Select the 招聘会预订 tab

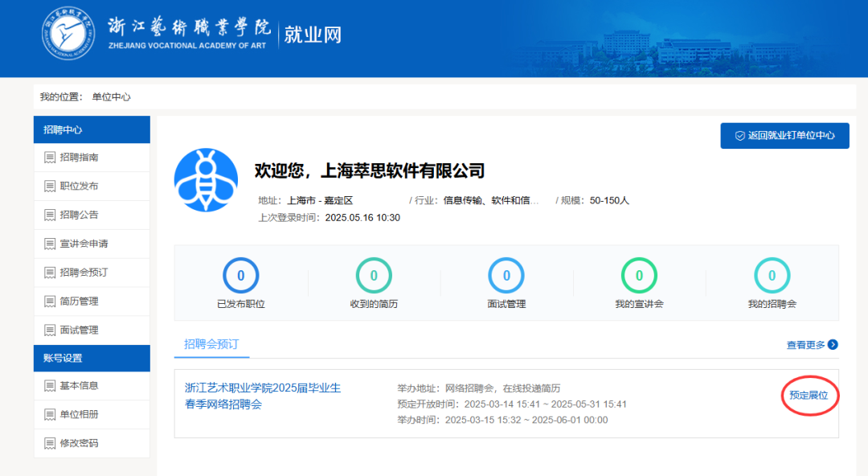coord(211,344)
